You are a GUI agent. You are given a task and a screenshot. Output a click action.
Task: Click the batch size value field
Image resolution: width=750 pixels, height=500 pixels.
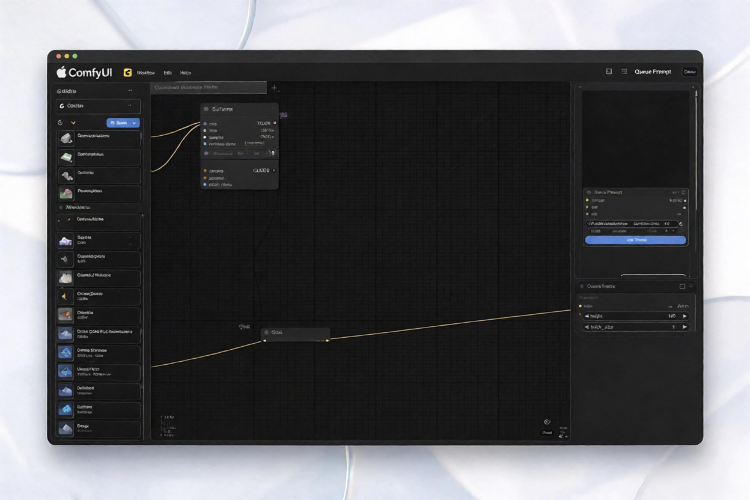[x=636, y=327]
